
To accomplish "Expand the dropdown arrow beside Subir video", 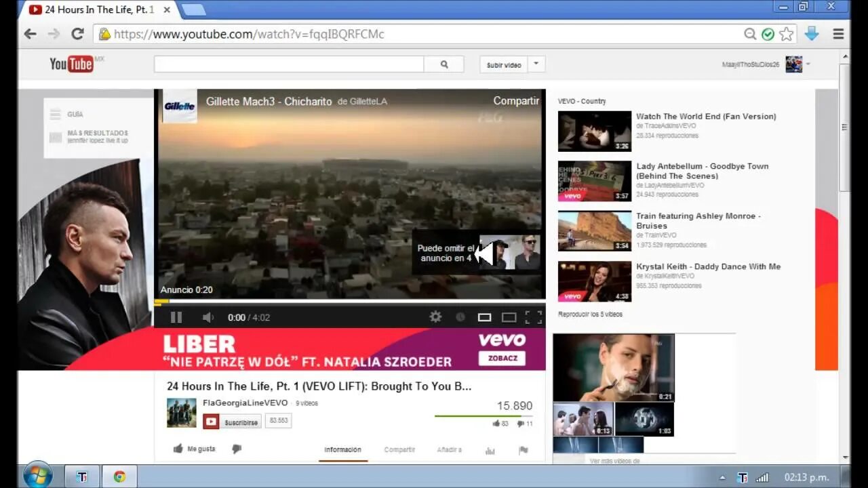I will coord(536,64).
